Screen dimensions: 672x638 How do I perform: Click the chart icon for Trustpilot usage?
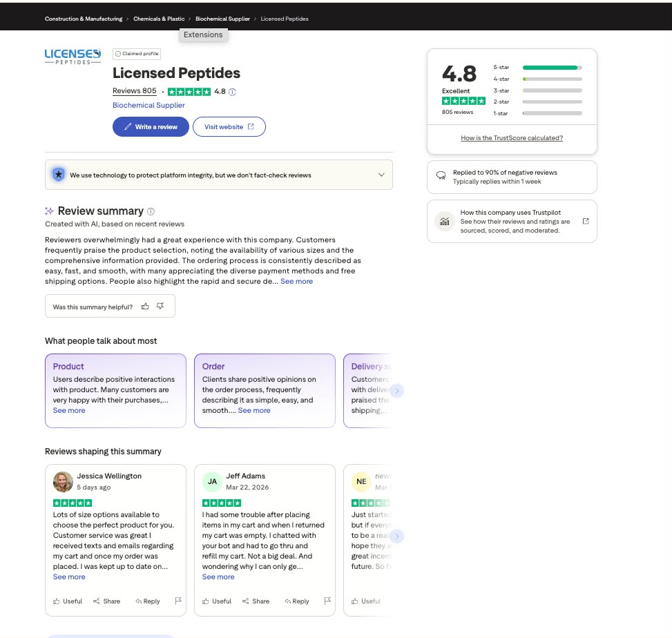[x=444, y=221]
